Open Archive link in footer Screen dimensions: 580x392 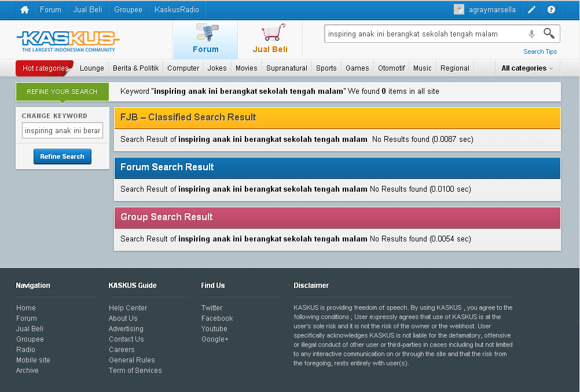click(x=27, y=370)
